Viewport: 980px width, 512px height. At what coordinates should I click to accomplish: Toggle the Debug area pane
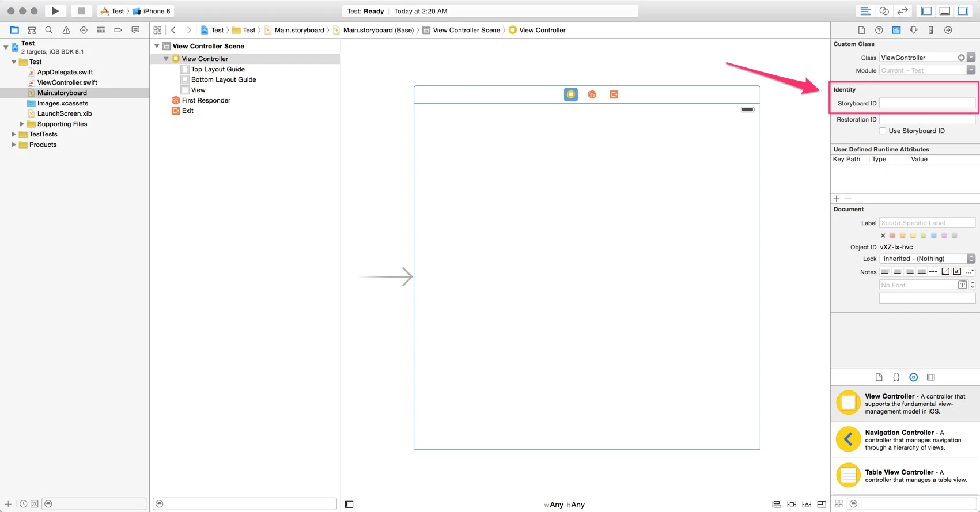945,11
